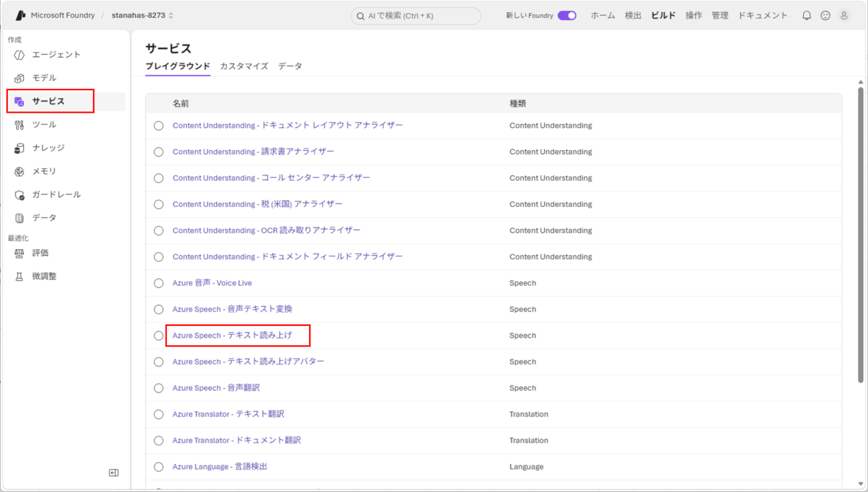Toggle the 新しい Foundry switch
This screenshot has height=492, width=868.
point(567,15)
